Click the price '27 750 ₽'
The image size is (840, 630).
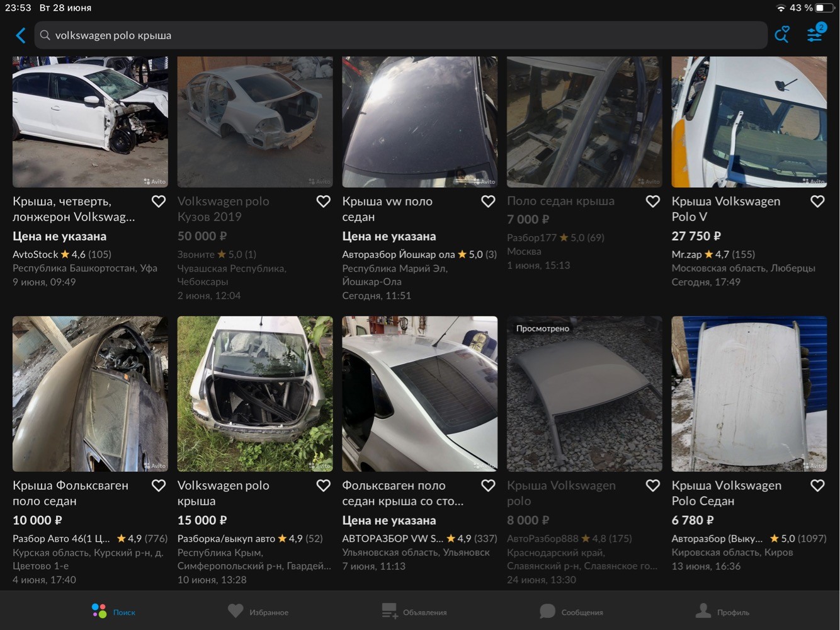click(696, 236)
